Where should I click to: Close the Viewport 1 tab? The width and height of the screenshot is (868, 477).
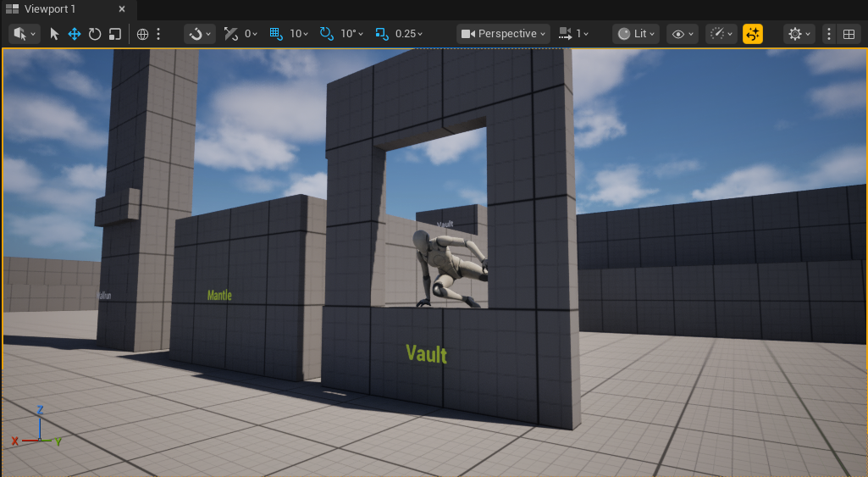click(122, 8)
